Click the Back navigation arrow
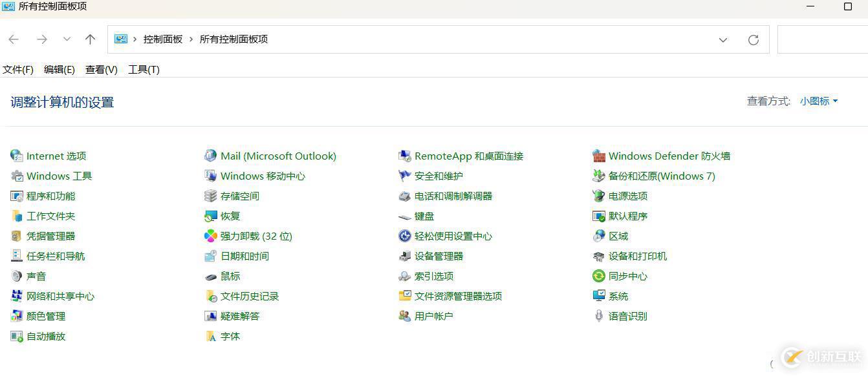This screenshot has width=868, height=376. pos(14,39)
